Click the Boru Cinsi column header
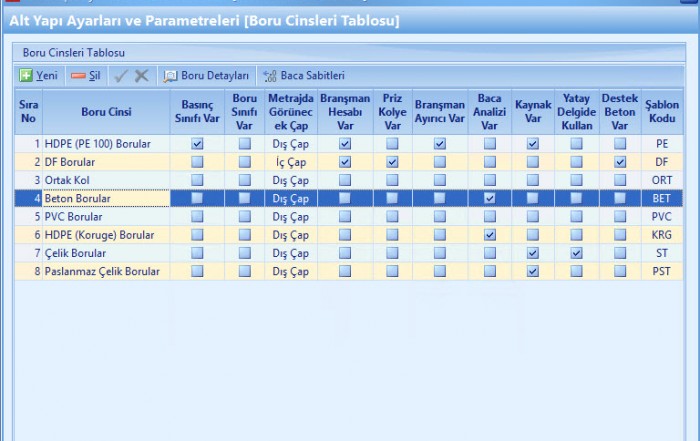Image resolution: width=700 pixels, height=441 pixels. pyautogui.click(x=106, y=112)
